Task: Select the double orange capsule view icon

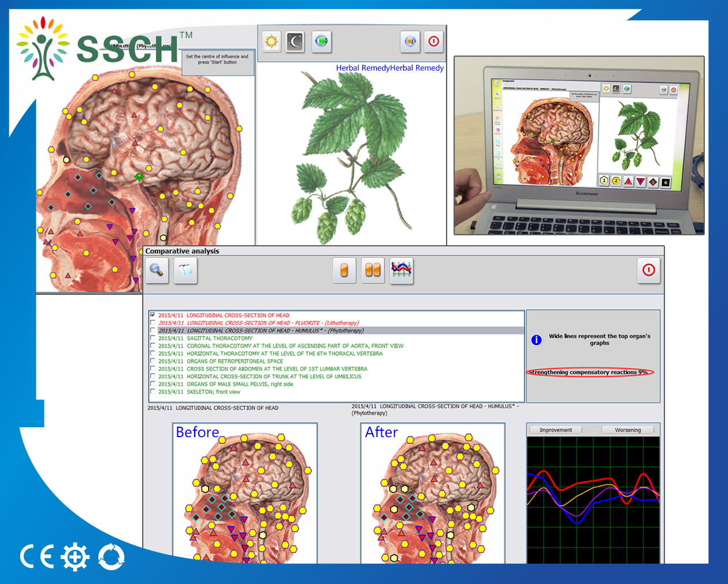Action: [373, 270]
